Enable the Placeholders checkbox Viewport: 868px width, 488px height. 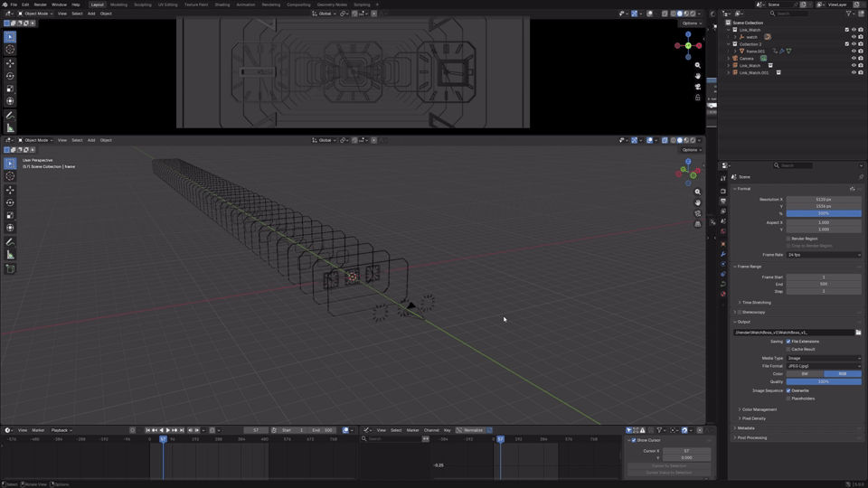tap(788, 399)
